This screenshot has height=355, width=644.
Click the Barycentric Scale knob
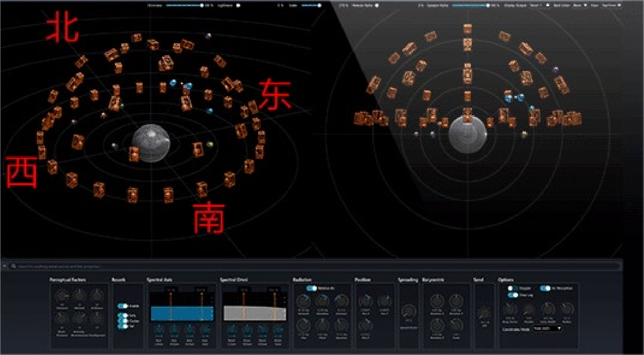click(456, 326)
